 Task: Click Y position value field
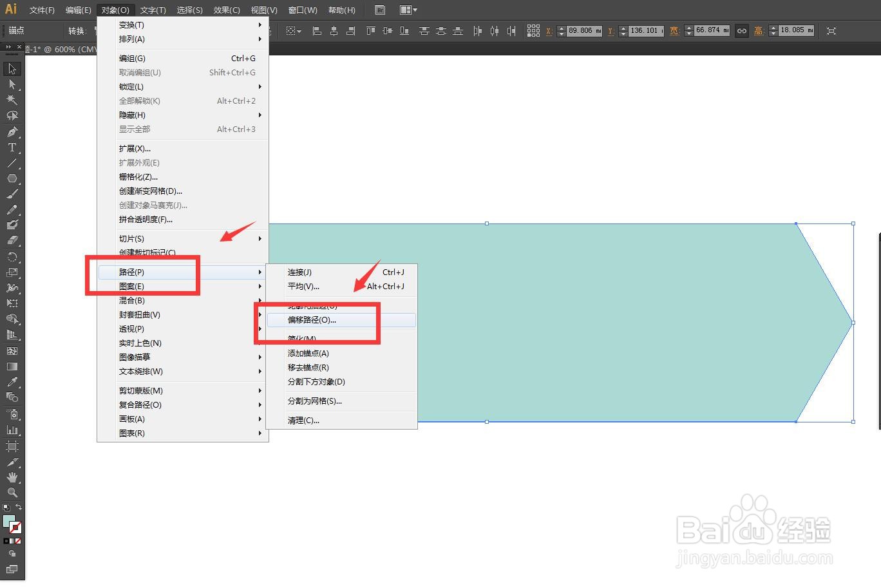tap(646, 30)
